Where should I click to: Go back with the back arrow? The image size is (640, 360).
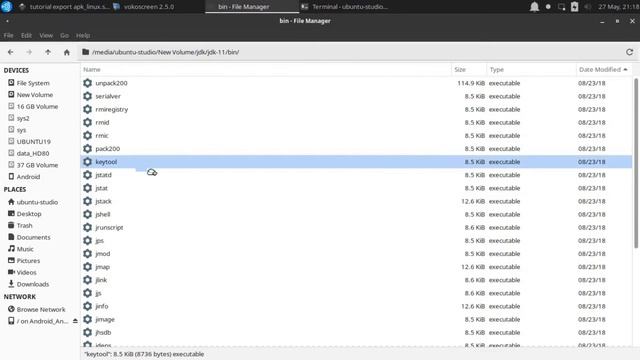11,52
